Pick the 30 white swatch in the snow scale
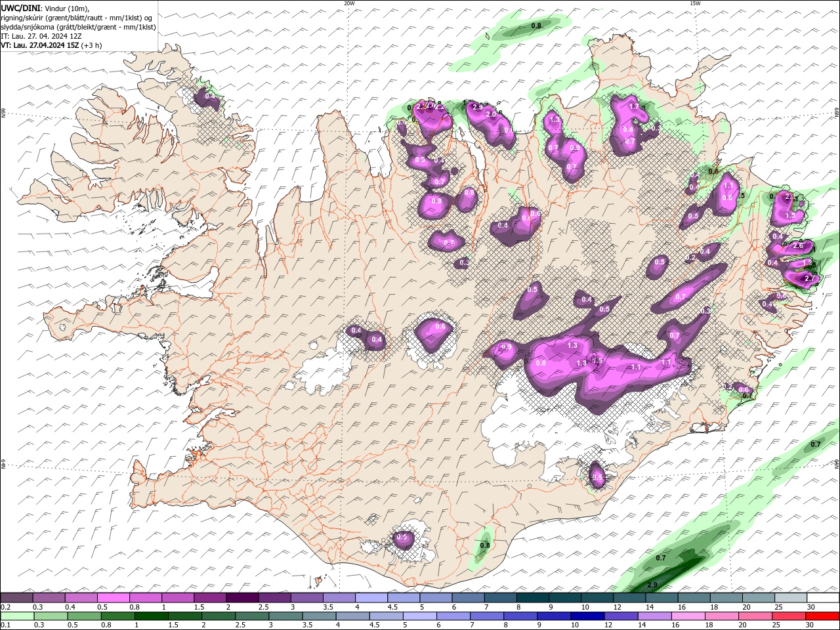 point(823,598)
